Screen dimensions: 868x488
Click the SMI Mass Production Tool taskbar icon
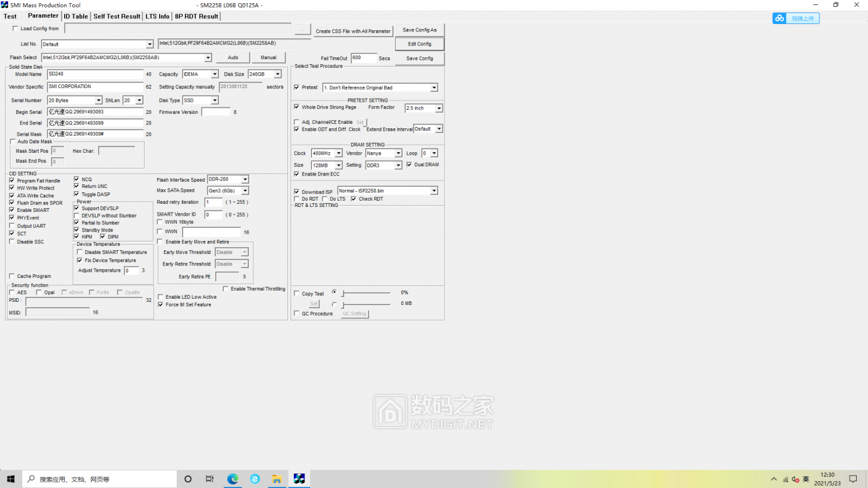(x=299, y=479)
